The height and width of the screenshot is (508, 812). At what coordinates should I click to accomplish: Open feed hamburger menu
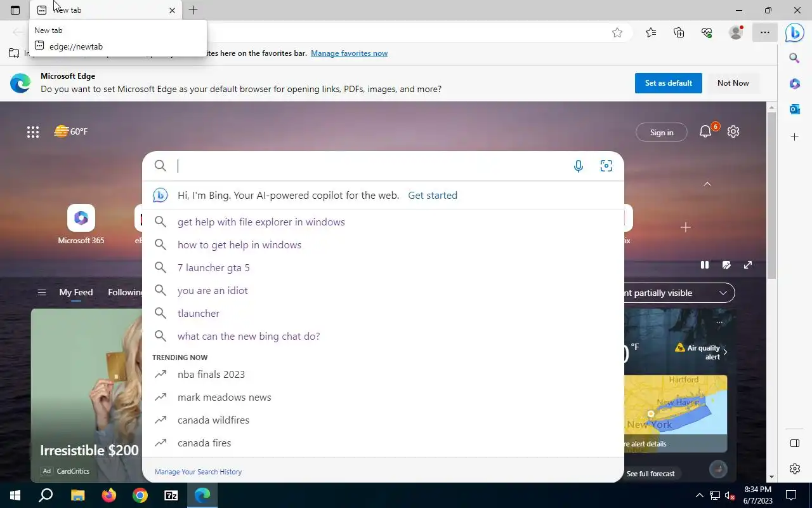click(42, 293)
